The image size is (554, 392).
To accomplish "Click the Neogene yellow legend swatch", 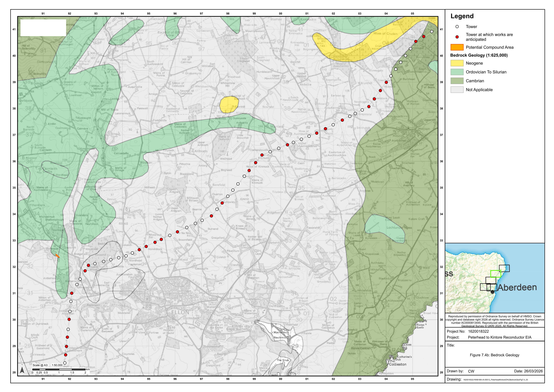I will tap(457, 63).
